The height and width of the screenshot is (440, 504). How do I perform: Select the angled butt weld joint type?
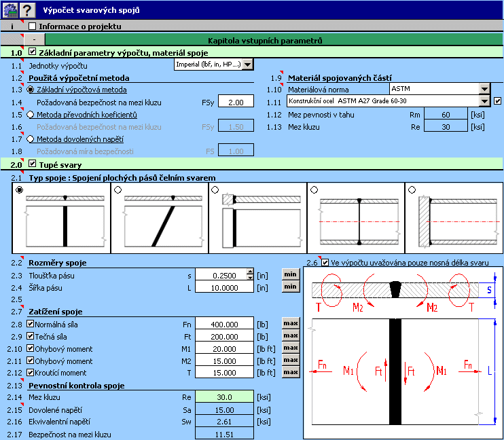[158, 218]
